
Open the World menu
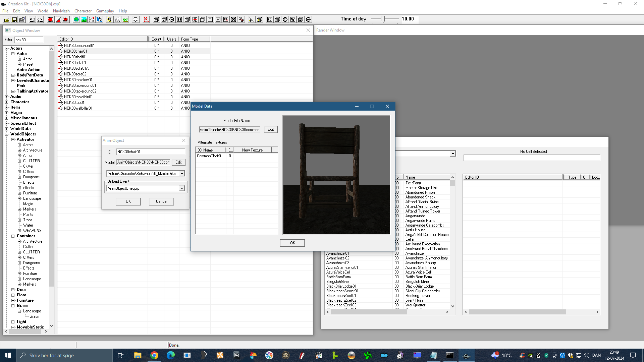click(x=43, y=11)
